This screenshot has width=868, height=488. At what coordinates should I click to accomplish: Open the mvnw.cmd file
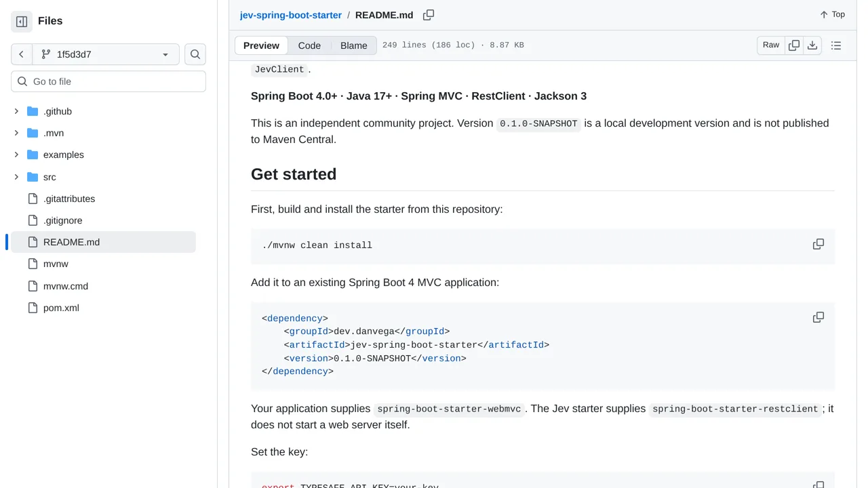(66, 286)
